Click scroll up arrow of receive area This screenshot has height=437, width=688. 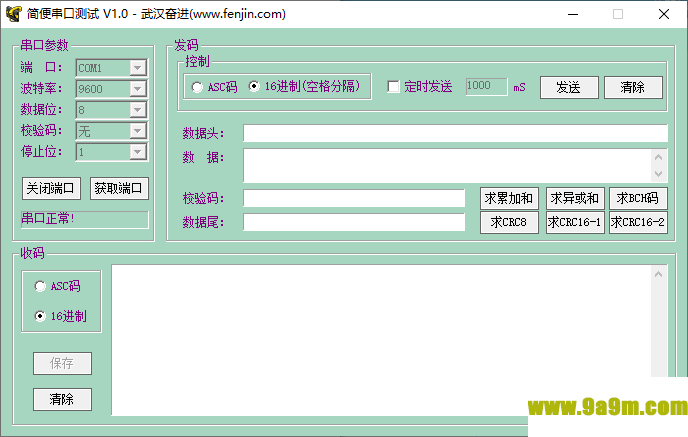659,274
